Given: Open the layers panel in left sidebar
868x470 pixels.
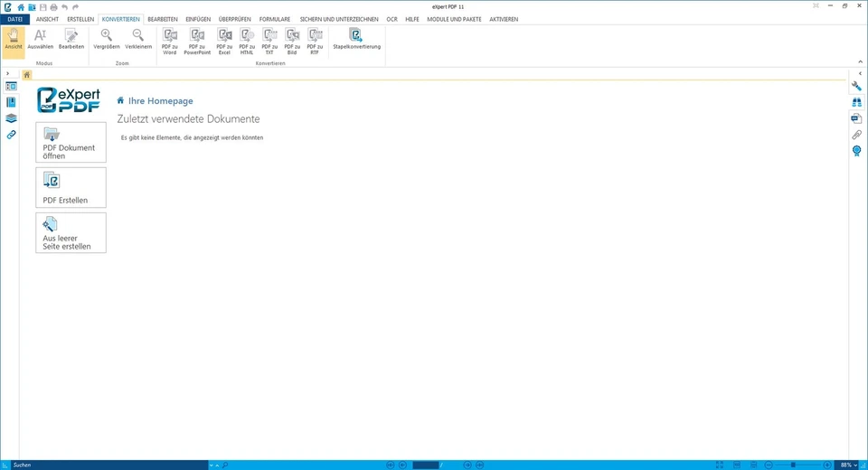Looking at the screenshot, I should [11, 118].
